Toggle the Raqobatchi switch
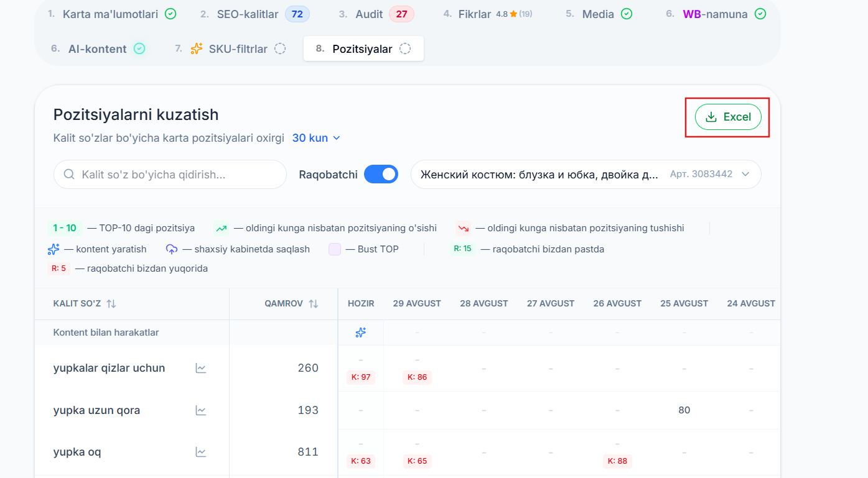 381,175
